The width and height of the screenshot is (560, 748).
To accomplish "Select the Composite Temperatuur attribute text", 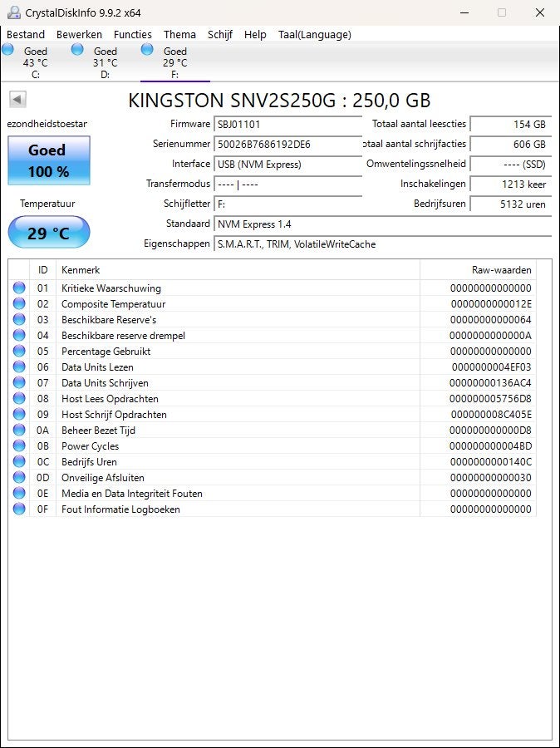I will [x=114, y=304].
